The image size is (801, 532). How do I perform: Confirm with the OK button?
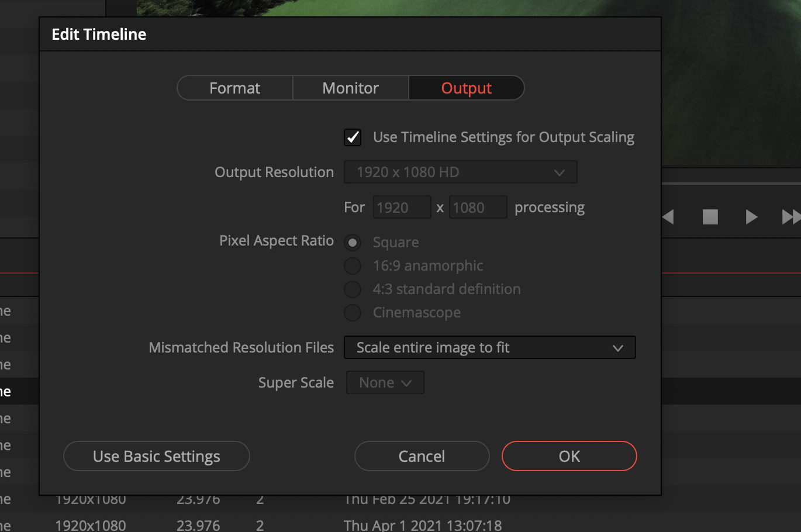coord(569,456)
